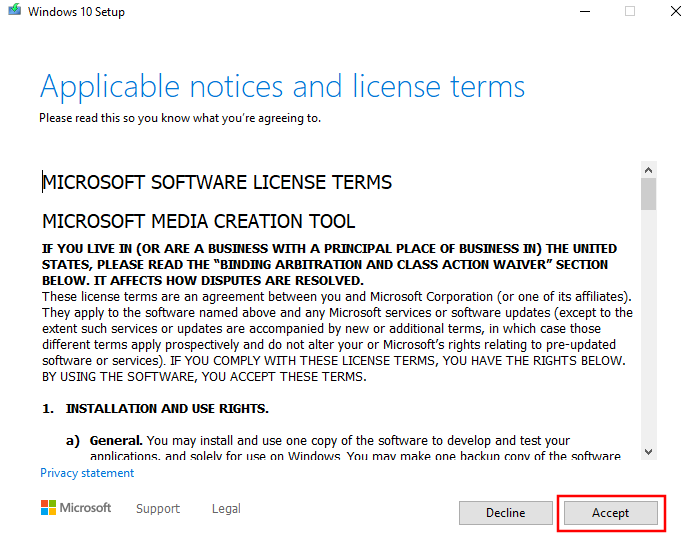Image resolution: width=687 pixels, height=541 pixels.
Task: Click the 'Applicable notices and license terms' title
Action: [x=283, y=87]
